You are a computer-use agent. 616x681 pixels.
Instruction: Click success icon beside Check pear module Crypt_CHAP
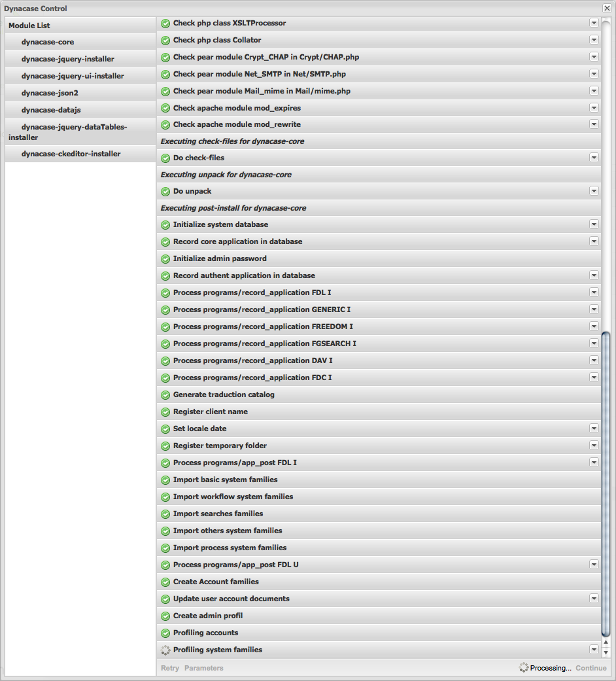pyautogui.click(x=165, y=58)
